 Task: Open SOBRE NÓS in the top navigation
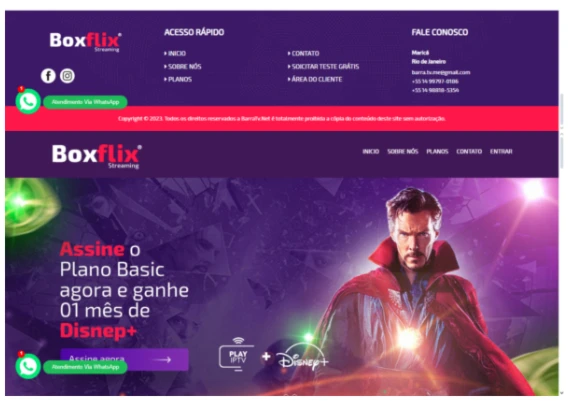tap(403, 151)
